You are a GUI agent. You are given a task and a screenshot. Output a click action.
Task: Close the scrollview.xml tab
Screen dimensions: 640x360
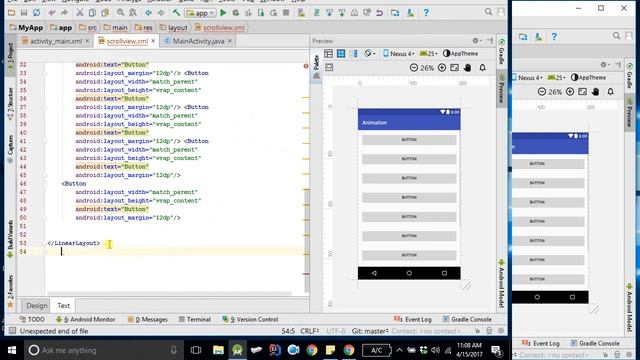point(153,41)
